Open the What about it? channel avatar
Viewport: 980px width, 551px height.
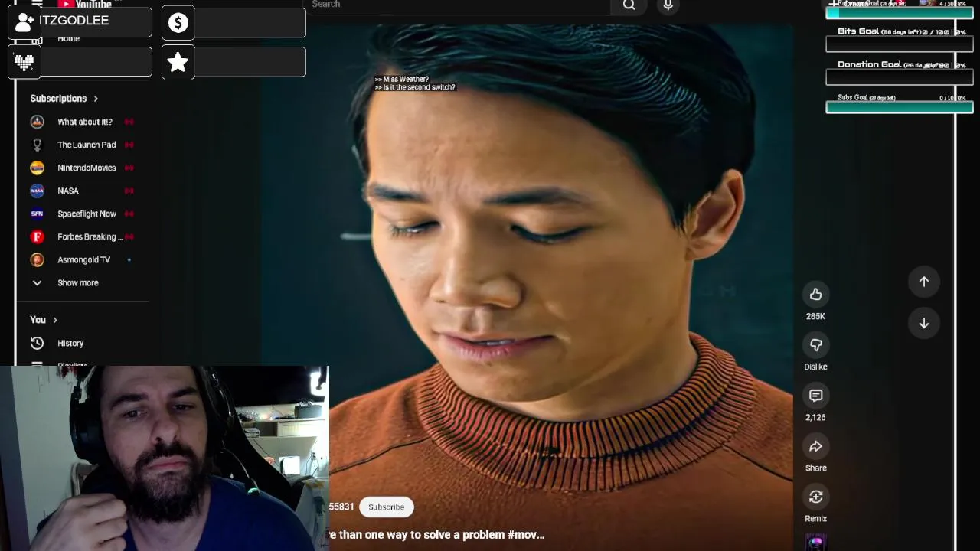point(37,122)
